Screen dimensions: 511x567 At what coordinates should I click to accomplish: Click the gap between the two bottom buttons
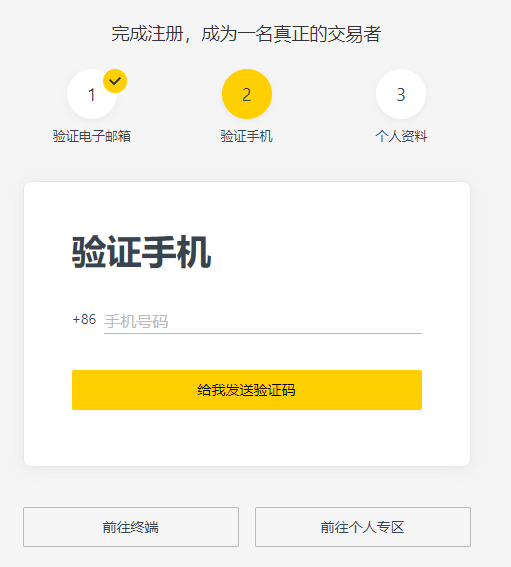247,527
